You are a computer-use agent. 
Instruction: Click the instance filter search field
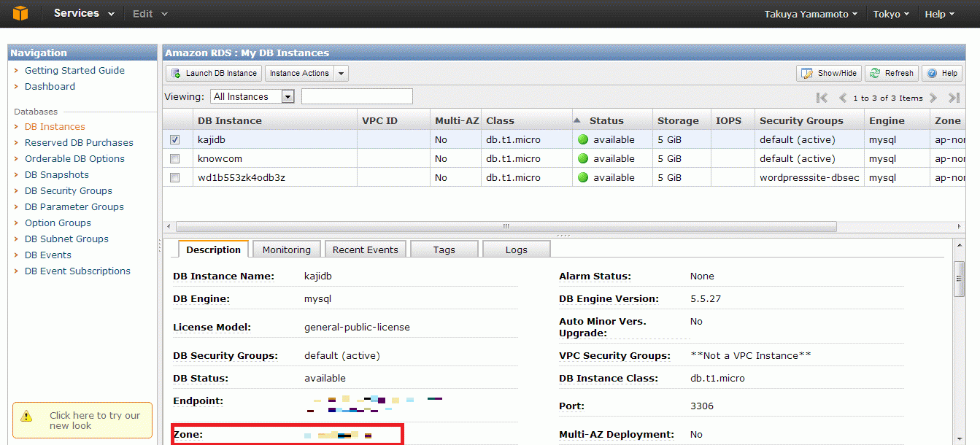coord(357,96)
